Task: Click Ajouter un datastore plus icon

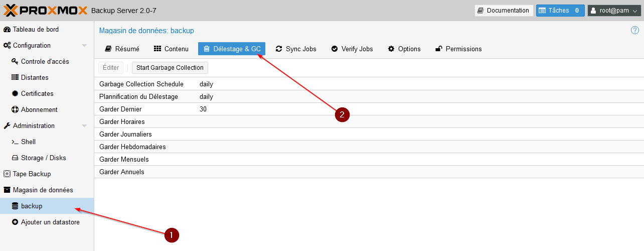Action: click(15, 222)
